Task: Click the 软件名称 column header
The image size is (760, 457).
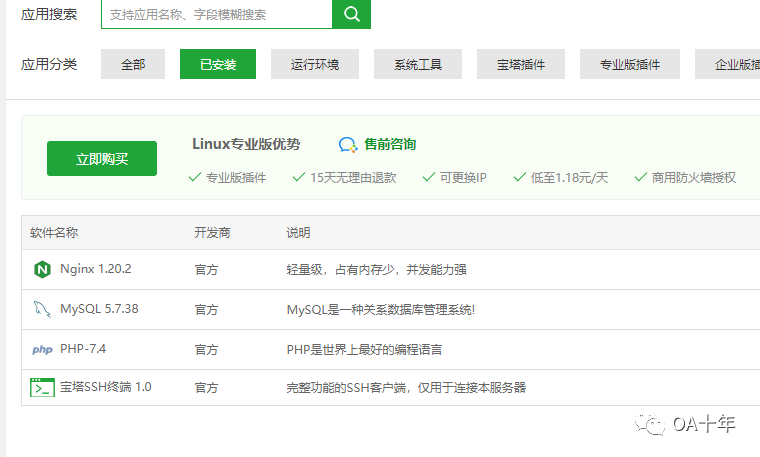Action: coord(54,233)
